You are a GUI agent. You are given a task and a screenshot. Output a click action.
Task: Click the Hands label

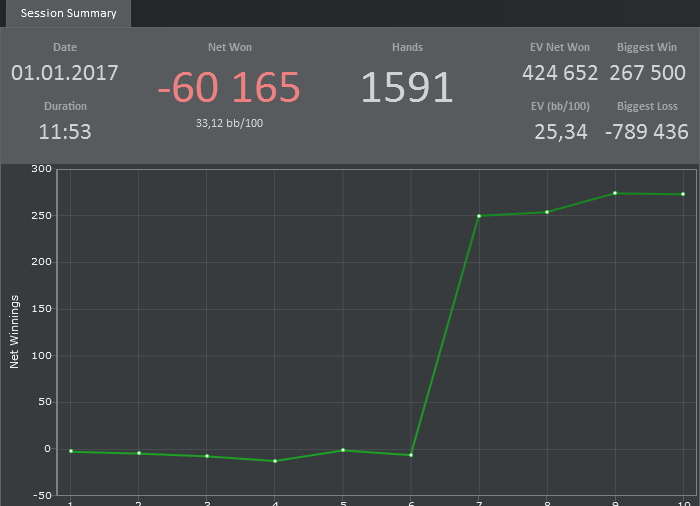pos(407,47)
